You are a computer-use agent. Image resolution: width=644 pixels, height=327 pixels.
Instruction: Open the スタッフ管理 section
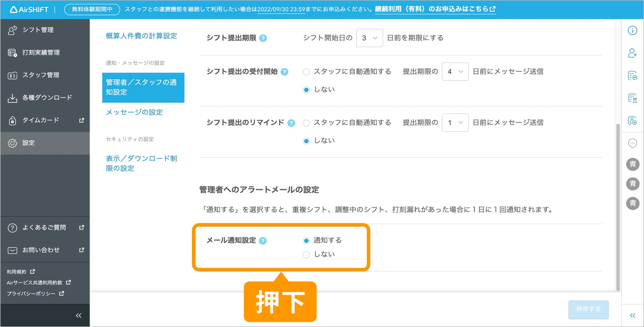point(40,75)
